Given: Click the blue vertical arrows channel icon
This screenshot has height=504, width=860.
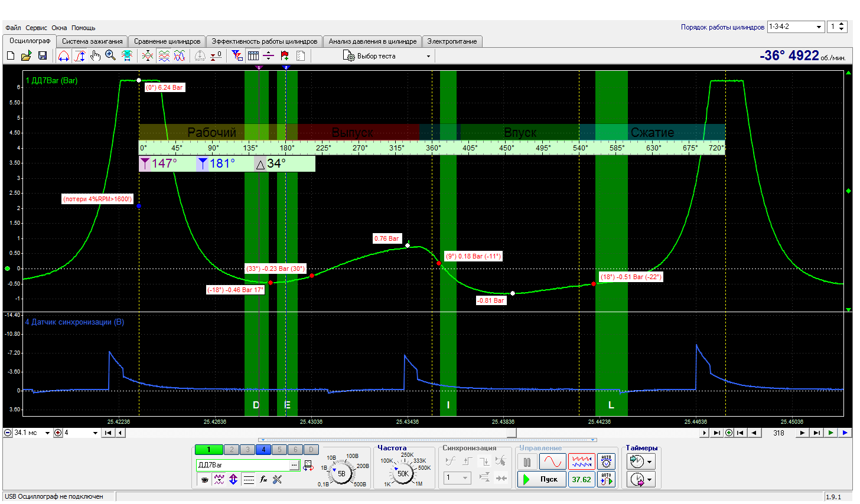Looking at the screenshot, I should pyautogui.click(x=233, y=479).
